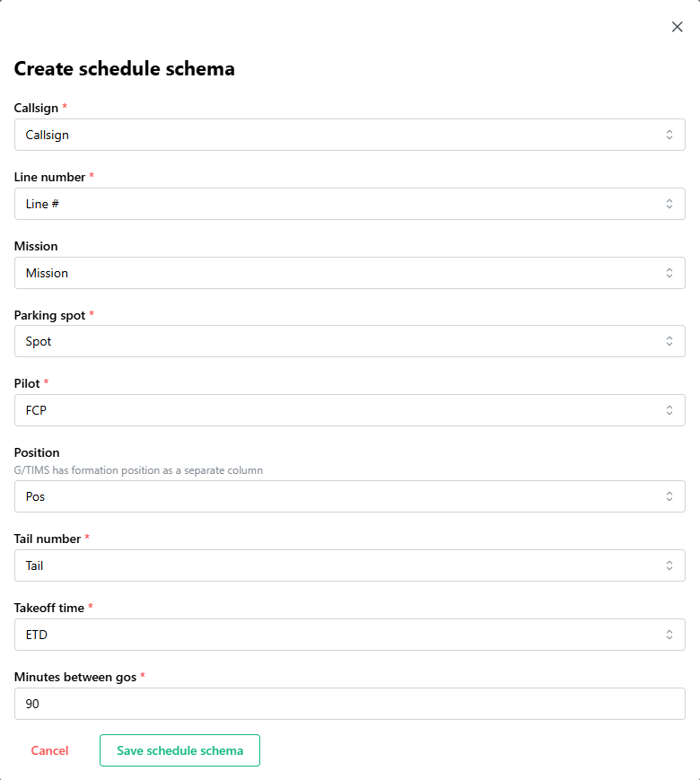Viewport: 700px width, 780px height.
Task: Open the FCP pilot dropdown
Action: tap(341, 410)
